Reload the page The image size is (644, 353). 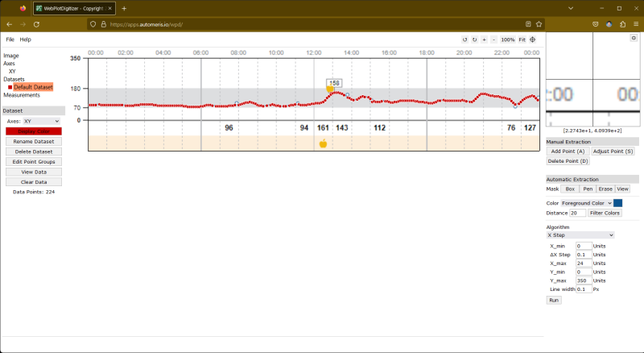tap(36, 24)
